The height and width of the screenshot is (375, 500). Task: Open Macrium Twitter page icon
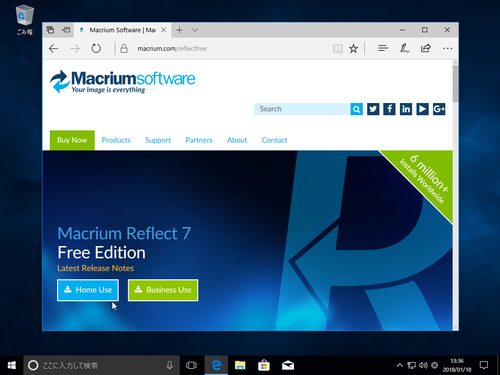(373, 109)
